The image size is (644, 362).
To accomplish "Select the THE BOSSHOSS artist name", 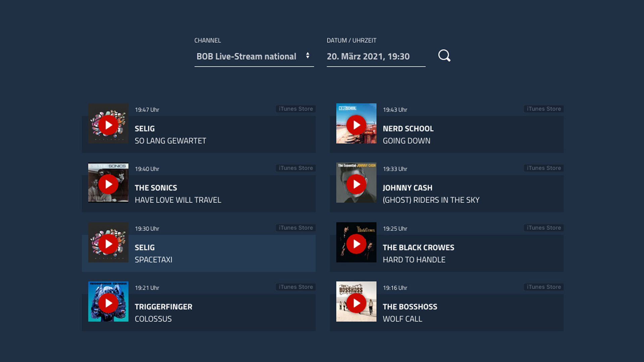I will click(x=410, y=307).
